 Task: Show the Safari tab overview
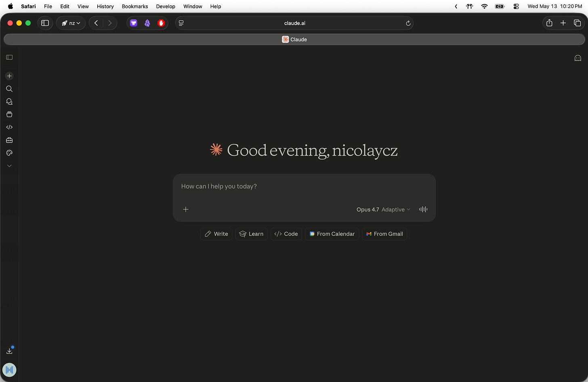(x=577, y=23)
